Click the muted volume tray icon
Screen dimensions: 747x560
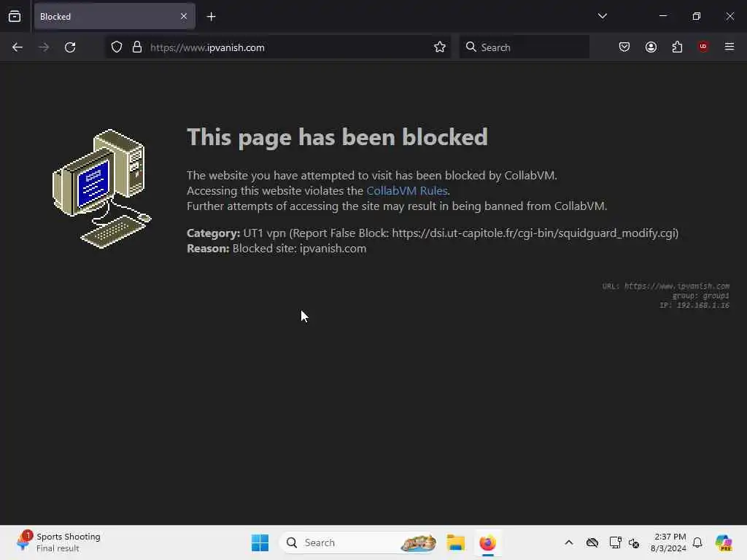click(634, 542)
